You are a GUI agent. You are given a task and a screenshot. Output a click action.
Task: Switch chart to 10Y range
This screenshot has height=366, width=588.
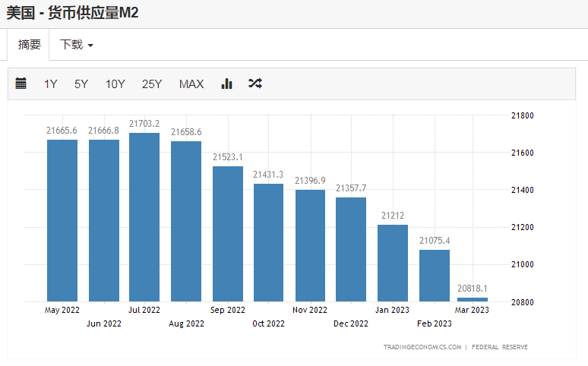tap(115, 84)
